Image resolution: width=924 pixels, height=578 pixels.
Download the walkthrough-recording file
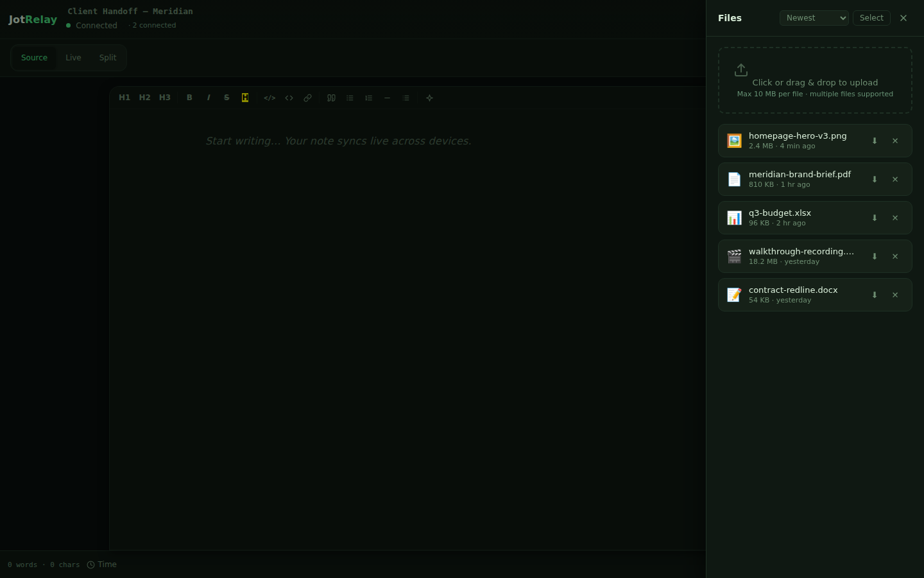click(x=874, y=256)
